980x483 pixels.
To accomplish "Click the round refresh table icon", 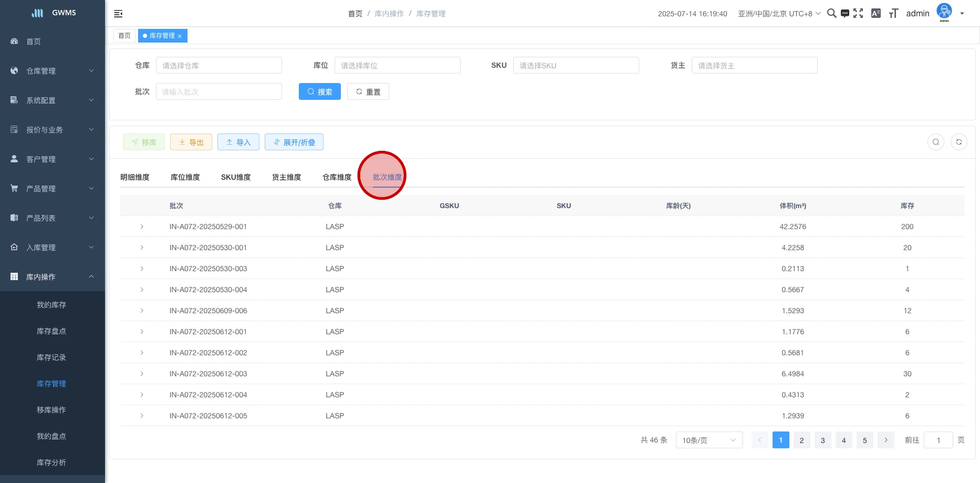I will 958,142.
